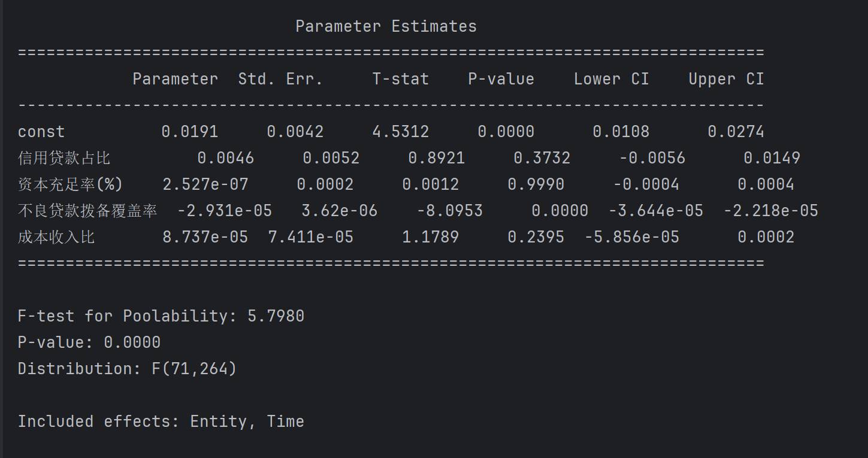Click the P-value 0.3732 in the table
Screen dimensions: 868x458
pos(542,158)
